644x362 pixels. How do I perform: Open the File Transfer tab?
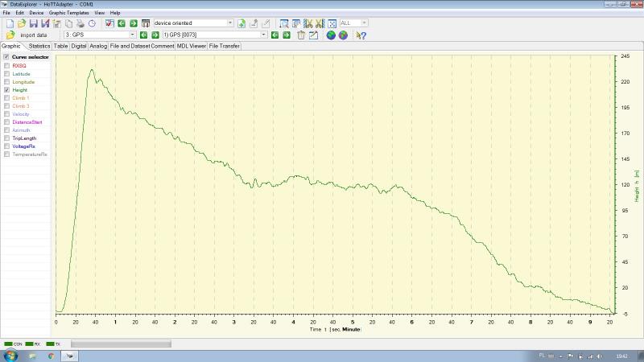coord(225,46)
